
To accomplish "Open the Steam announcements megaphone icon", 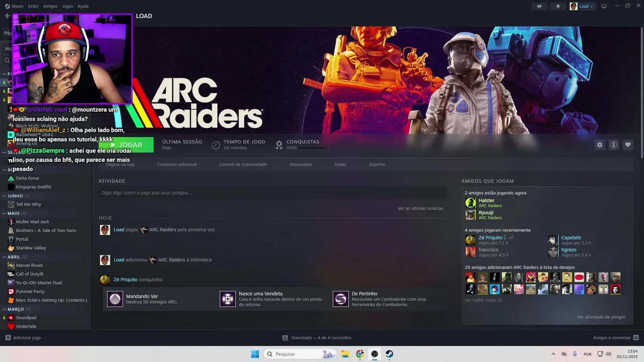I will point(539,7).
